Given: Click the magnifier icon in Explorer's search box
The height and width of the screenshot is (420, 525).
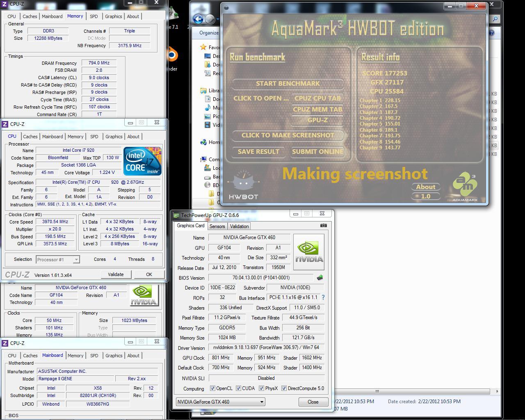Looking at the screenshot, I should point(495,19).
